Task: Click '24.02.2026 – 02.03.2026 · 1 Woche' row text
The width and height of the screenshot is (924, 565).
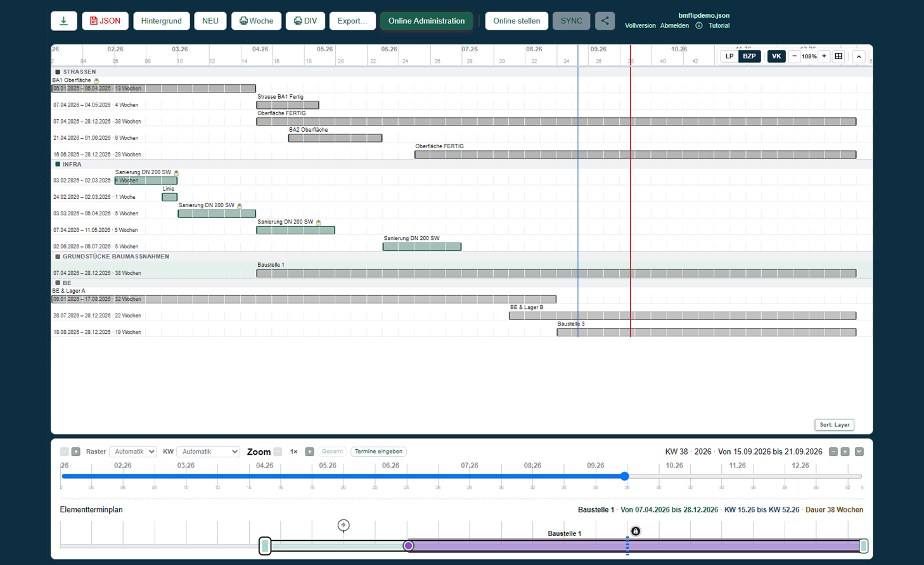Action: [94, 198]
